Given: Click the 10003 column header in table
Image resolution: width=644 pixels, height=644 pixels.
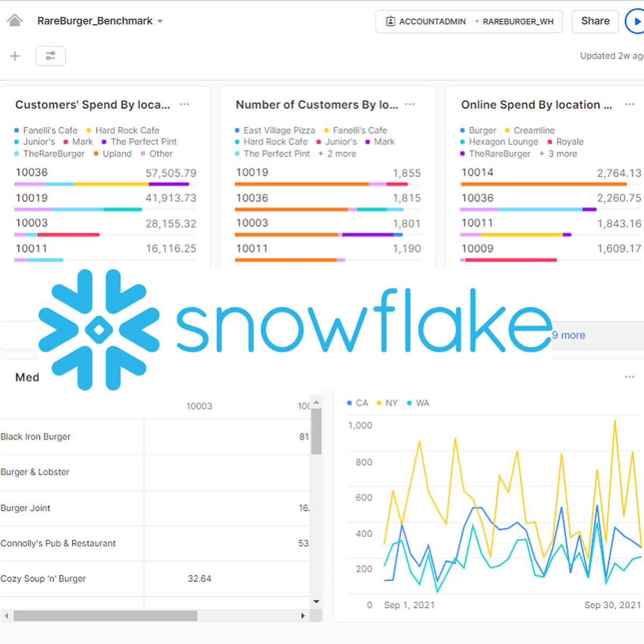Looking at the screenshot, I should pyautogui.click(x=199, y=406).
